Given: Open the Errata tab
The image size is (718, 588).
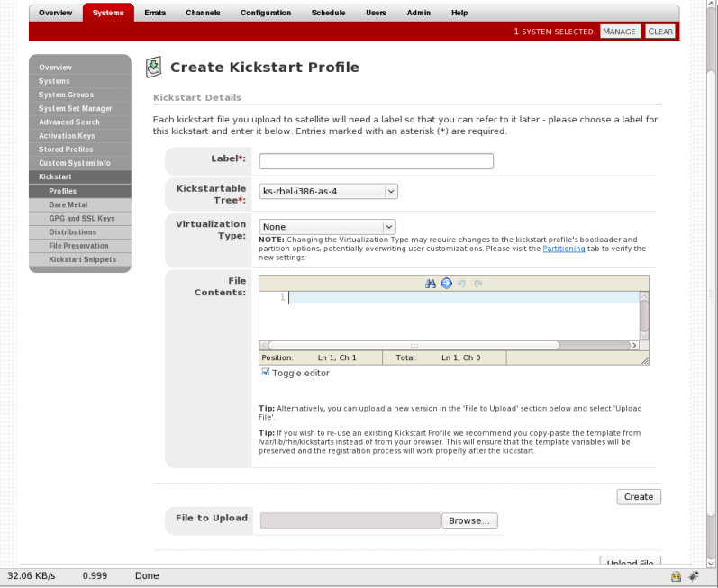Looking at the screenshot, I should coord(155,13).
